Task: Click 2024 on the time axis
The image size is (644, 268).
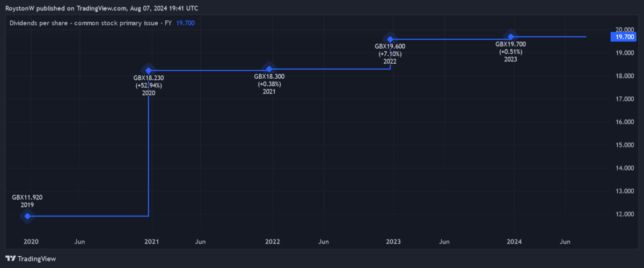Action: [514, 242]
